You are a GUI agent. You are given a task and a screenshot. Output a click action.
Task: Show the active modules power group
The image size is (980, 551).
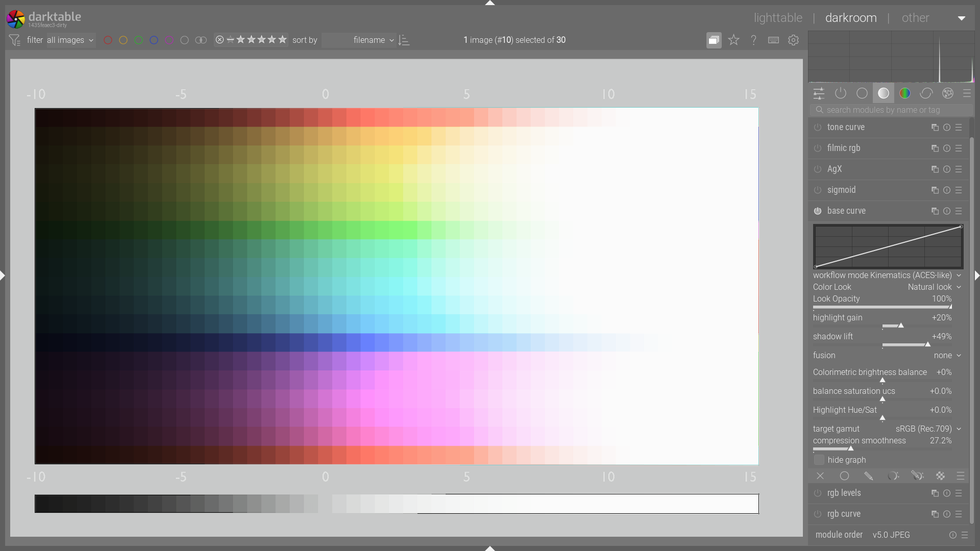pos(840,93)
